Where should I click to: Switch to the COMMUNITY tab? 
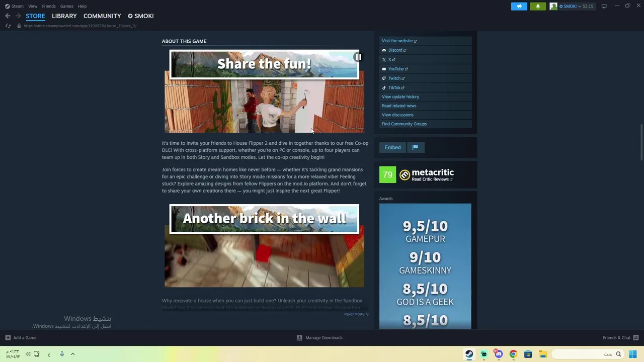(102, 16)
